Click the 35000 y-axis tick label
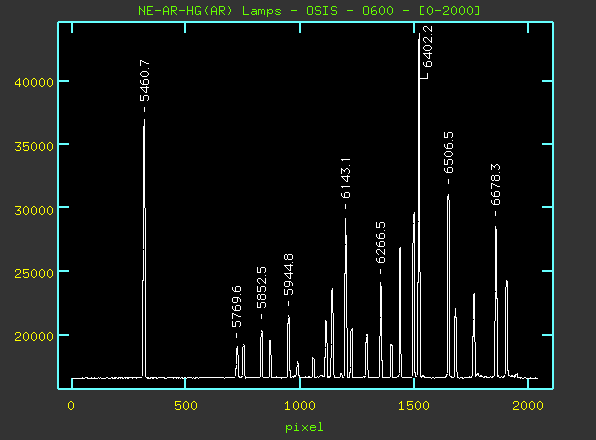This screenshot has width=596, height=440. tap(34, 146)
